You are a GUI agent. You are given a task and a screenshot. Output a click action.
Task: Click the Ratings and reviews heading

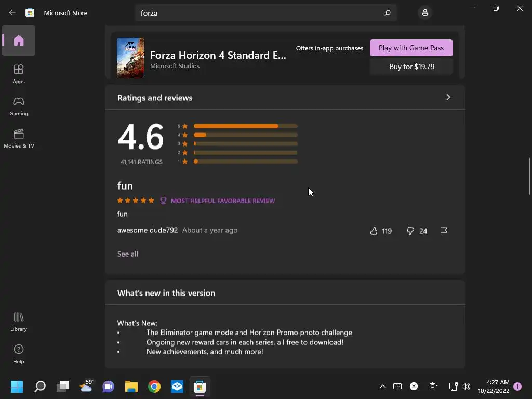tap(155, 98)
